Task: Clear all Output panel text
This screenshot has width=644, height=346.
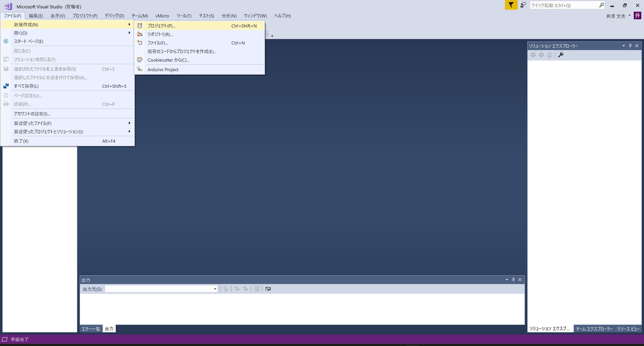Action: (x=257, y=289)
